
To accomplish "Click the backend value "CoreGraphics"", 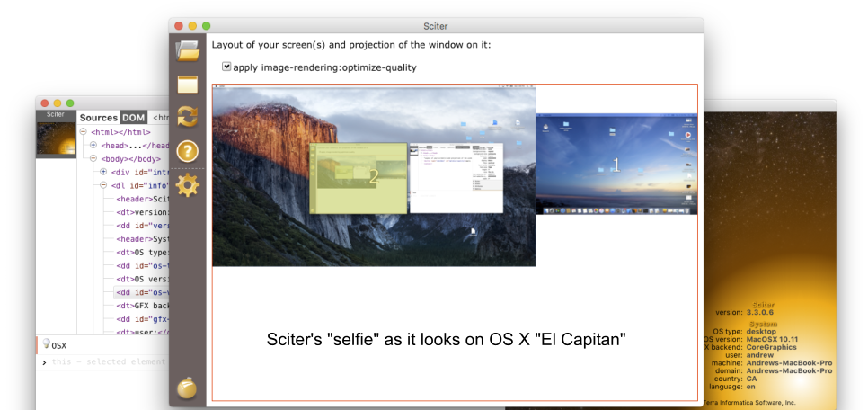I will (x=772, y=347).
